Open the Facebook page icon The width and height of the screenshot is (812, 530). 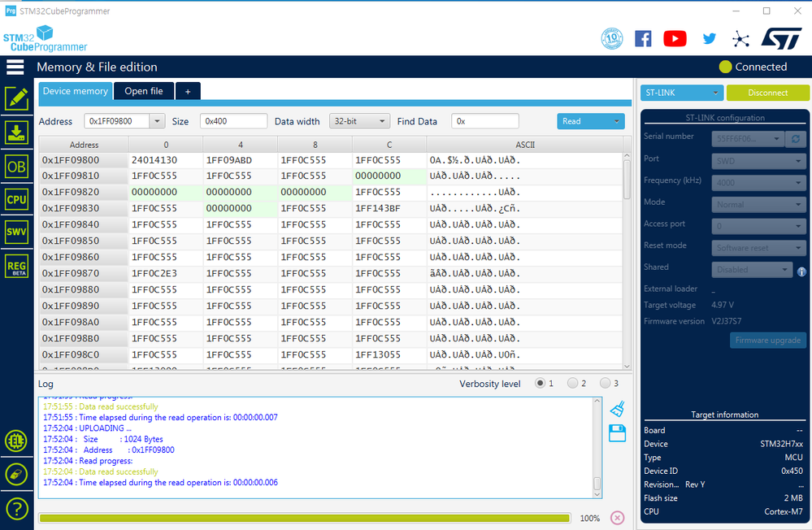643,39
